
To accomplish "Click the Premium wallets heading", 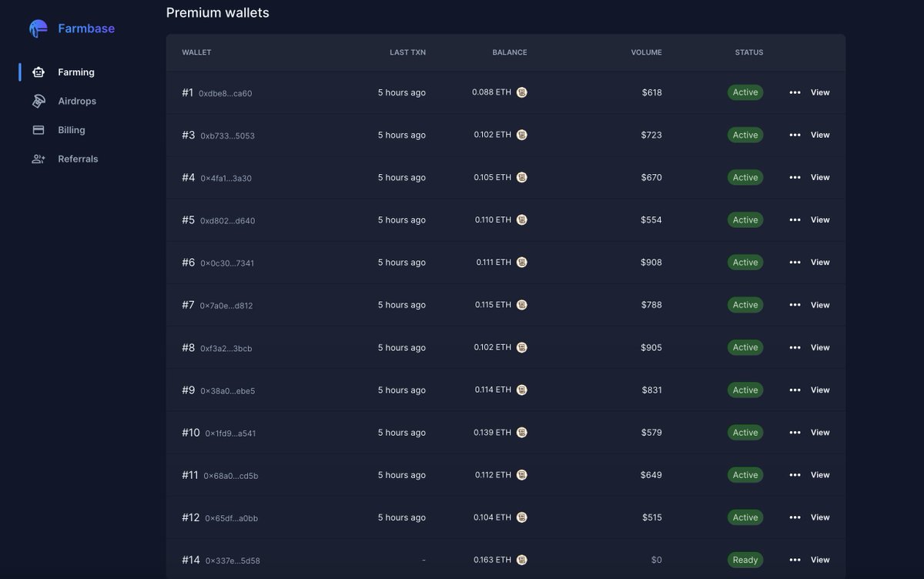I will (x=218, y=13).
